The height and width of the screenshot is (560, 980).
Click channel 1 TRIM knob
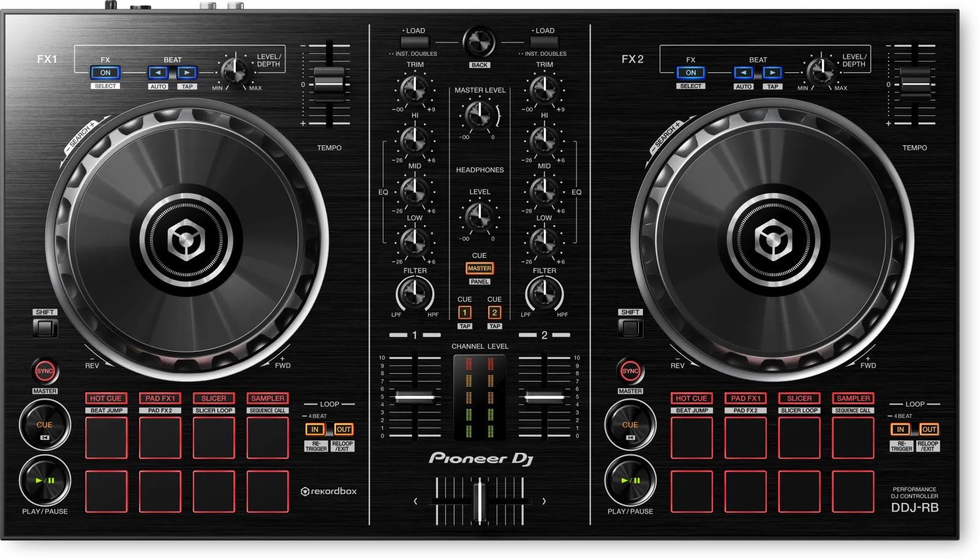(x=414, y=89)
